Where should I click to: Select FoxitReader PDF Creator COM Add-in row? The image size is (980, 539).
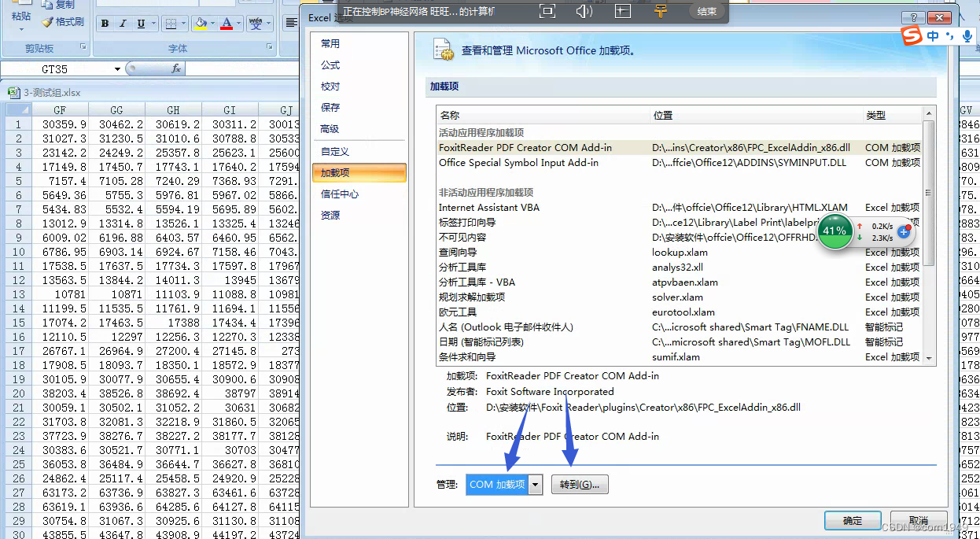(679, 147)
